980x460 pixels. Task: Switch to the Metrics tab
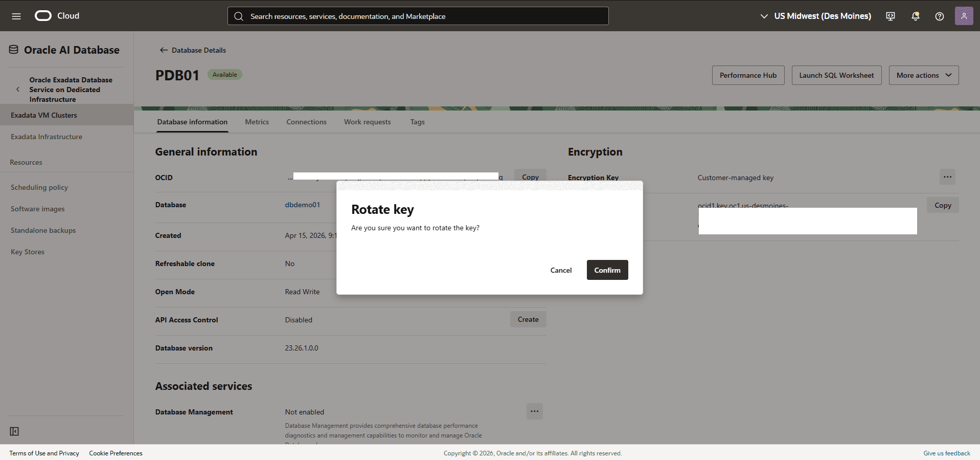point(257,122)
